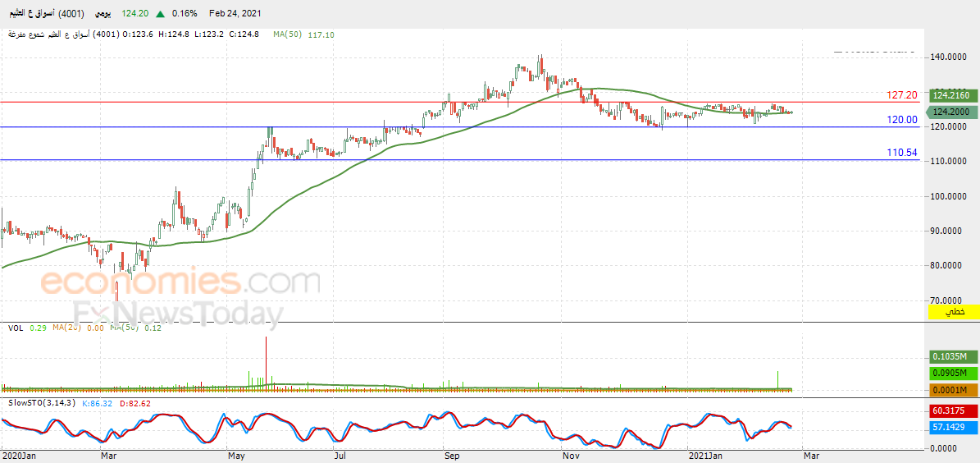Click the Sep time axis label
Viewport: 980px width, 463px height.
tap(450, 456)
